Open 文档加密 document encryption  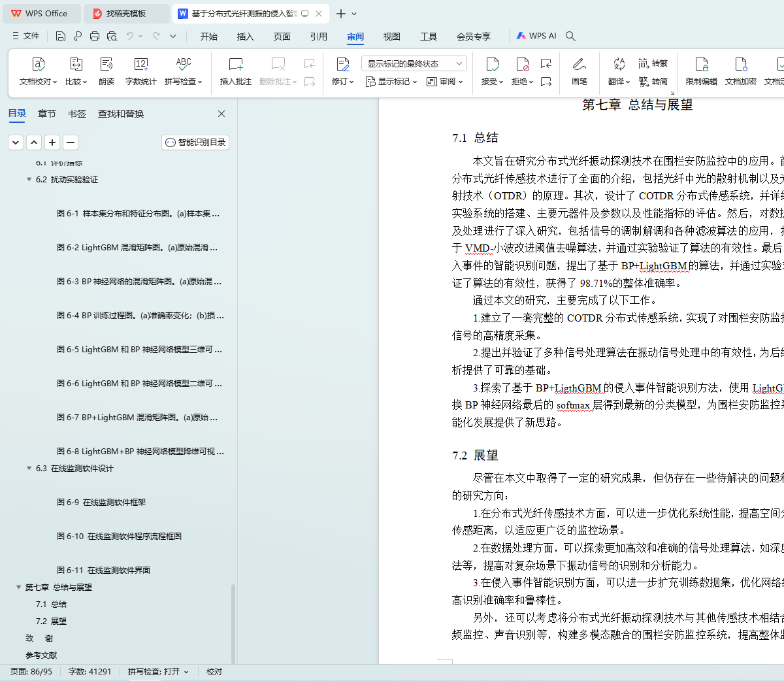[741, 72]
